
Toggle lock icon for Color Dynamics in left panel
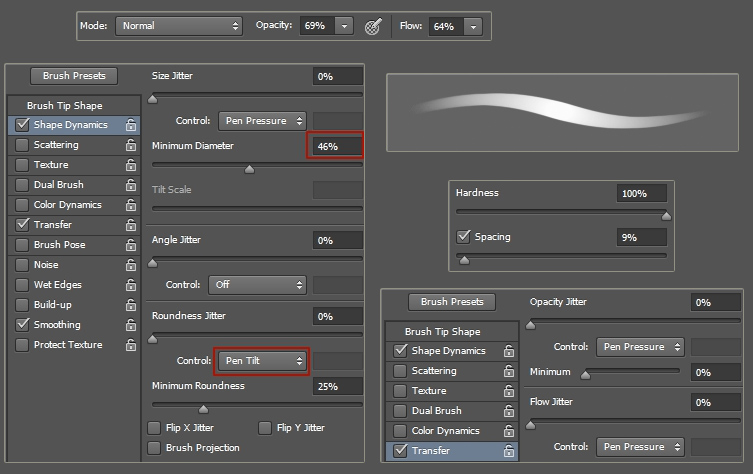(131, 205)
